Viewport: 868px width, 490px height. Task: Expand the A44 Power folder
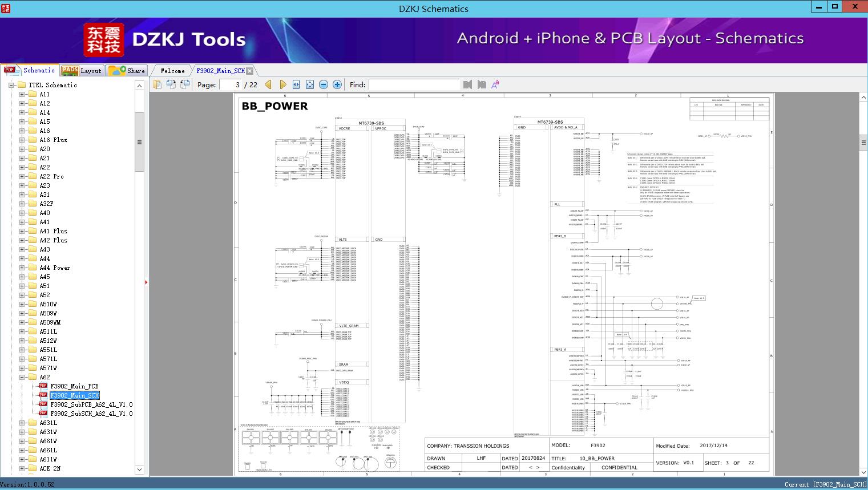click(x=22, y=268)
